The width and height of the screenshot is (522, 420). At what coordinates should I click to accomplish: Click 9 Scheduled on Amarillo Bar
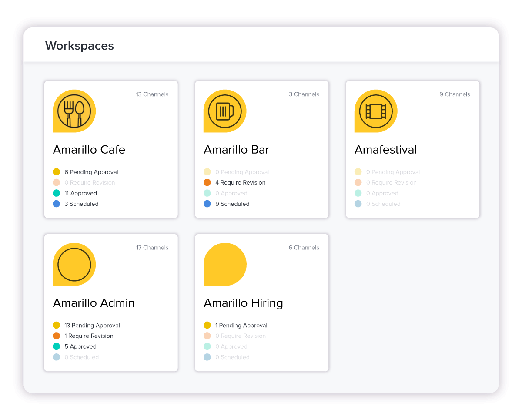[232, 204]
